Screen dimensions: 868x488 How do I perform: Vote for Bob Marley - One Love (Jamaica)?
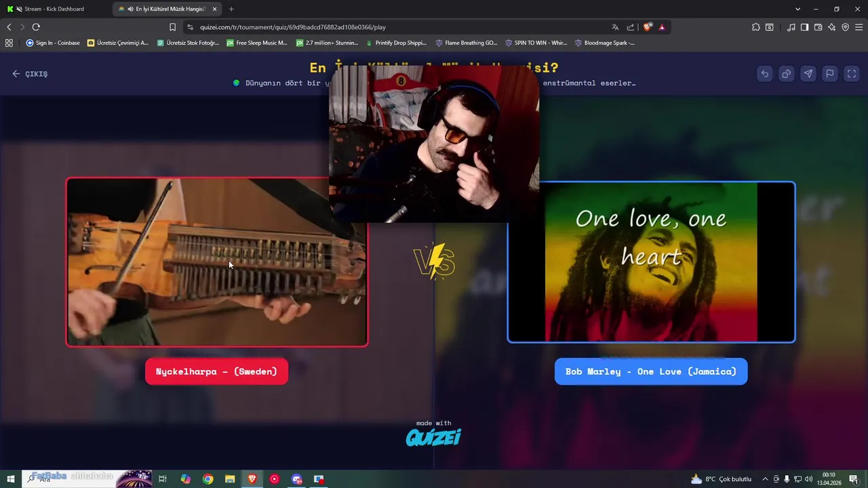651,371
